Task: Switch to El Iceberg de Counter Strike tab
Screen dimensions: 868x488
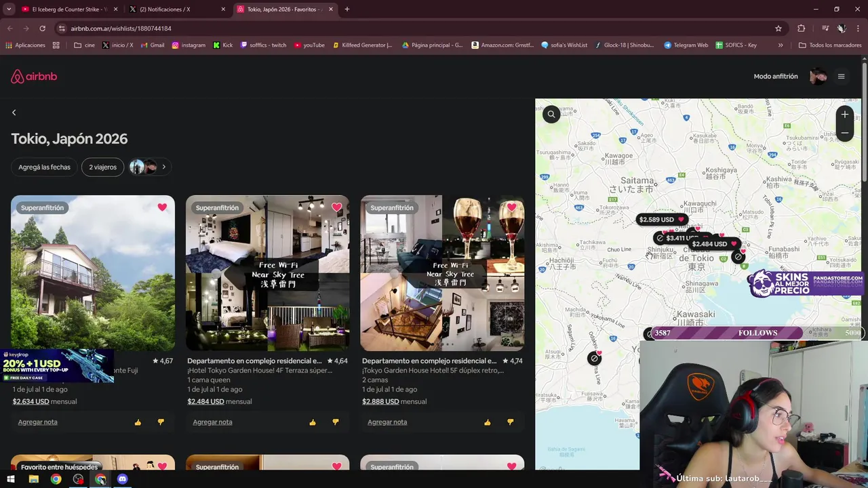Action: 69,9
